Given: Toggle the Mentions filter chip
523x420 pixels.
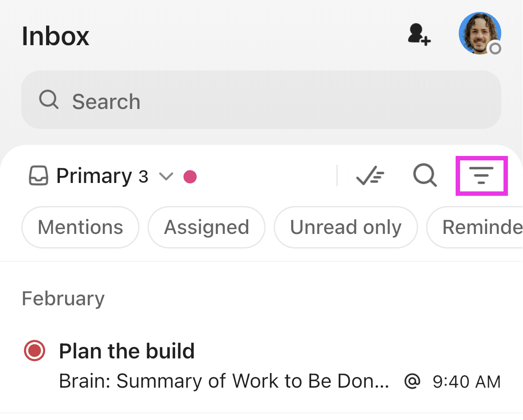Looking at the screenshot, I should point(80,227).
